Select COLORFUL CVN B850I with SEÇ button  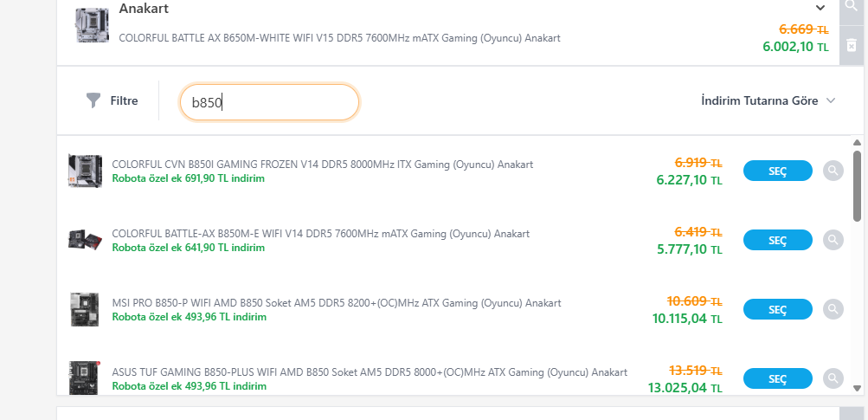click(778, 171)
